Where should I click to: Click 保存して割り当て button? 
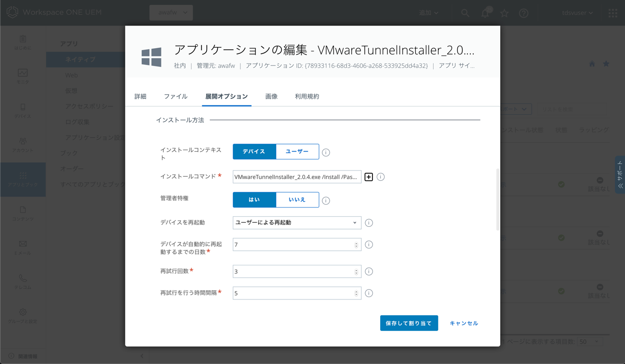409,323
